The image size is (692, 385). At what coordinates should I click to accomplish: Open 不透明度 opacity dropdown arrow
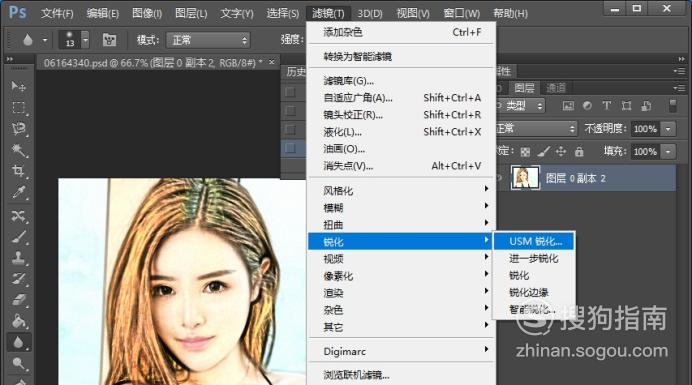(668, 129)
